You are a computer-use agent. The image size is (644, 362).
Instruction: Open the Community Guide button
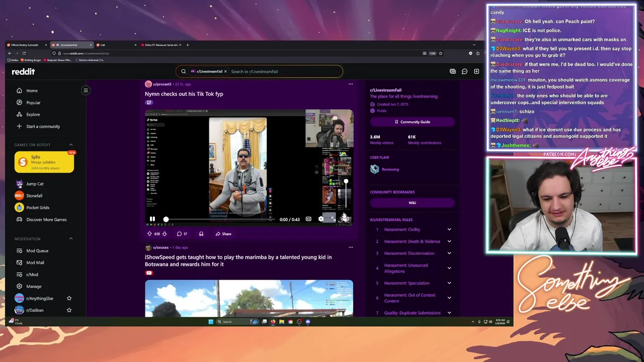(x=413, y=122)
